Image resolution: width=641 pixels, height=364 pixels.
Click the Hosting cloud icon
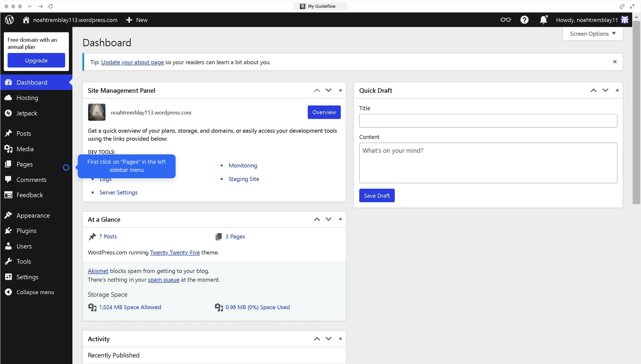(x=8, y=98)
